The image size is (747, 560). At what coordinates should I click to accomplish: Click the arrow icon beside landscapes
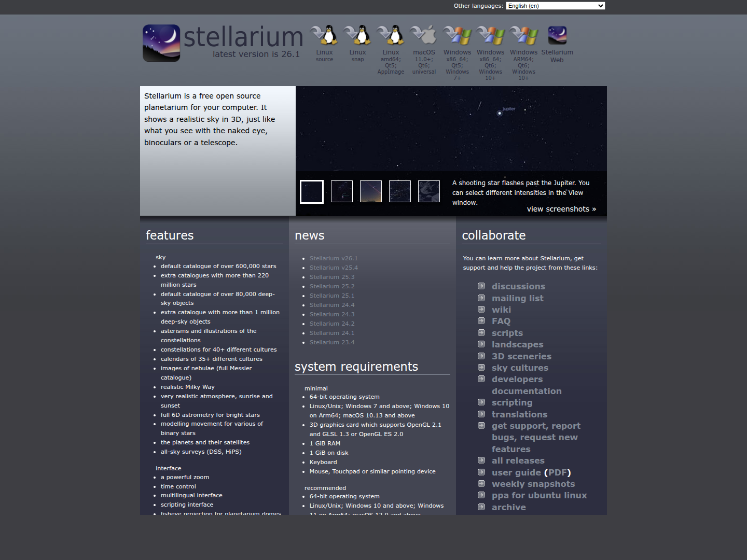pyautogui.click(x=481, y=344)
